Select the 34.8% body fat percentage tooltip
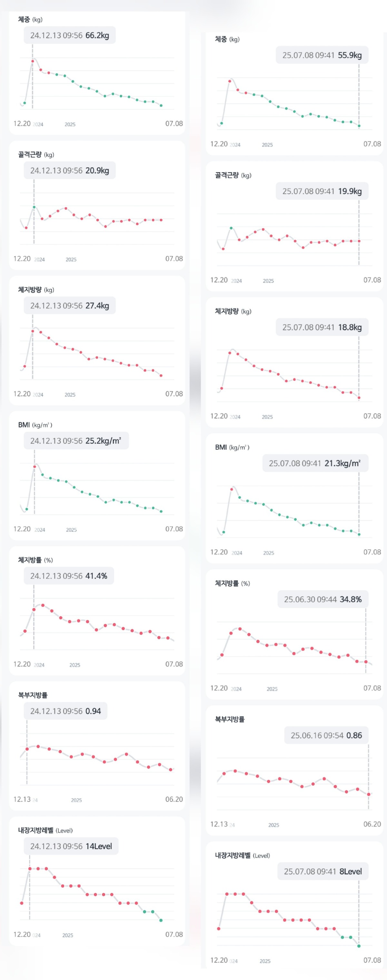The image size is (387, 980). [x=322, y=599]
